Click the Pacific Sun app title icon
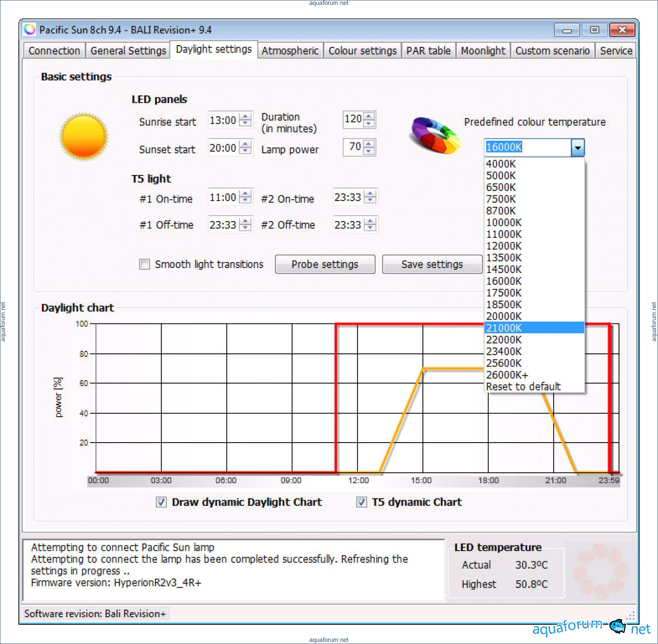 [x=30, y=30]
